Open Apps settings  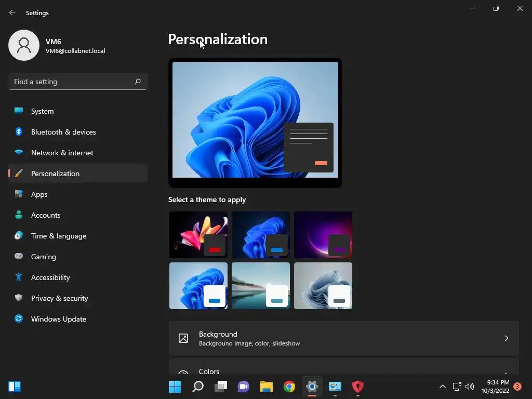click(78, 194)
